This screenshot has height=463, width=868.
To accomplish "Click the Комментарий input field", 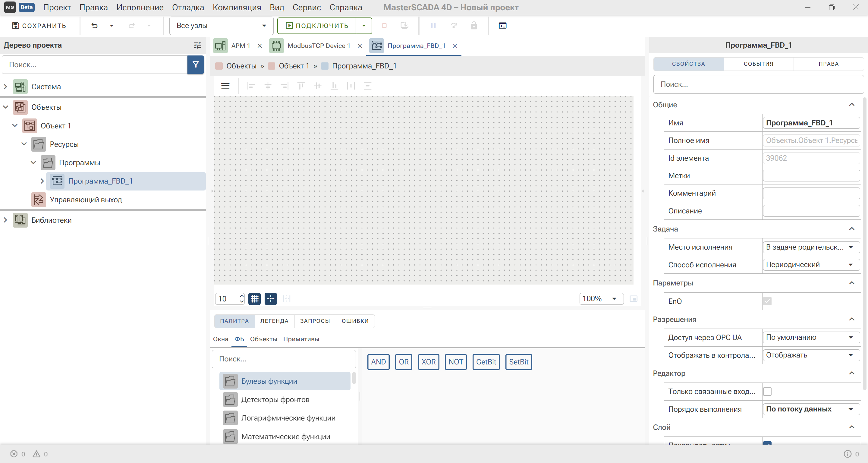I will pos(811,193).
